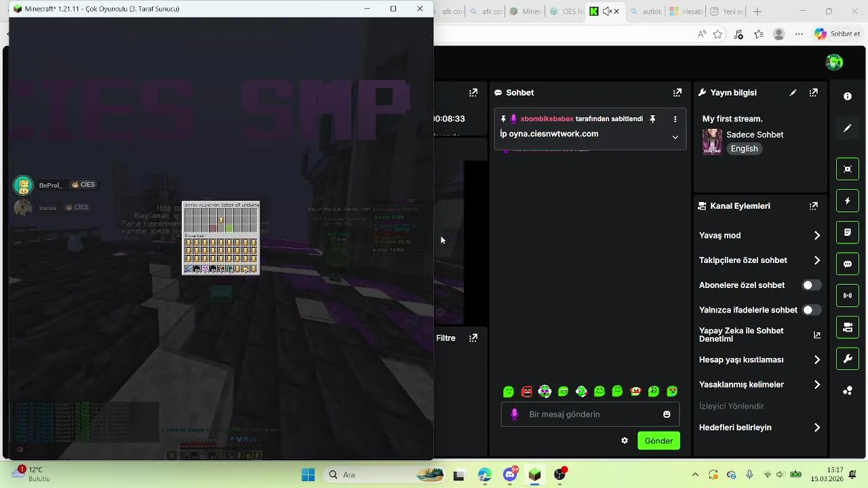Screen dimensions: 868x488
Task: Pop out the Kanal Eylemleri panel
Action: 813,206
